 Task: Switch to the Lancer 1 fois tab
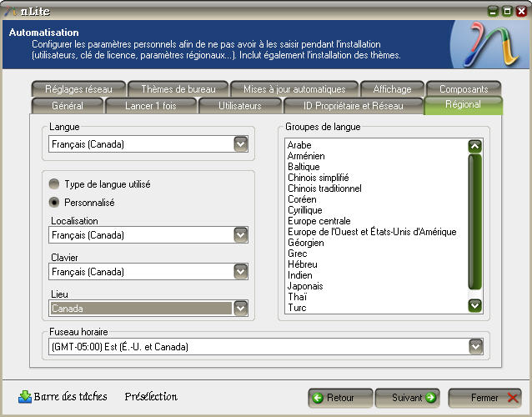151,106
